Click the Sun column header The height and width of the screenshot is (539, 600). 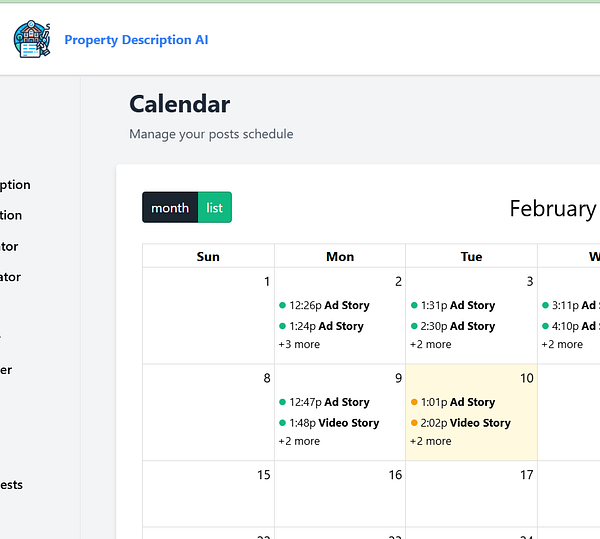[208, 257]
